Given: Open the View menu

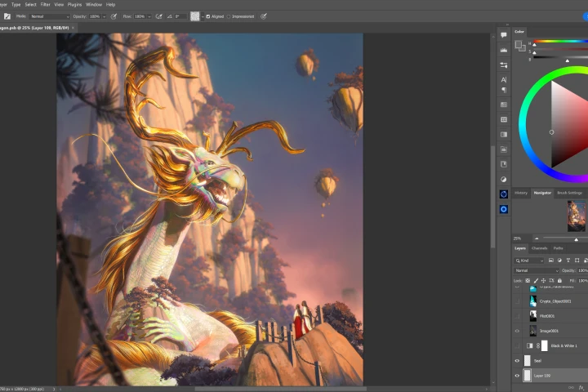Looking at the screenshot, I should (x=59, y=5).
